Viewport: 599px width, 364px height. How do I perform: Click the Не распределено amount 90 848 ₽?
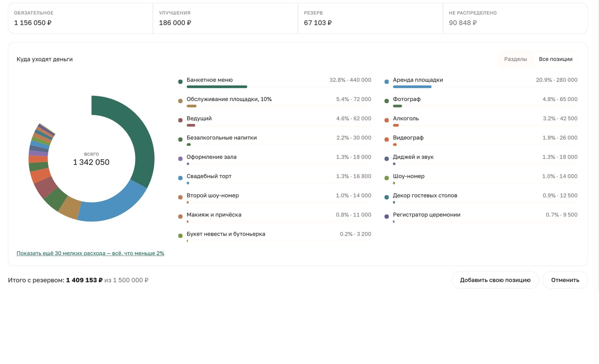[463, 23]
